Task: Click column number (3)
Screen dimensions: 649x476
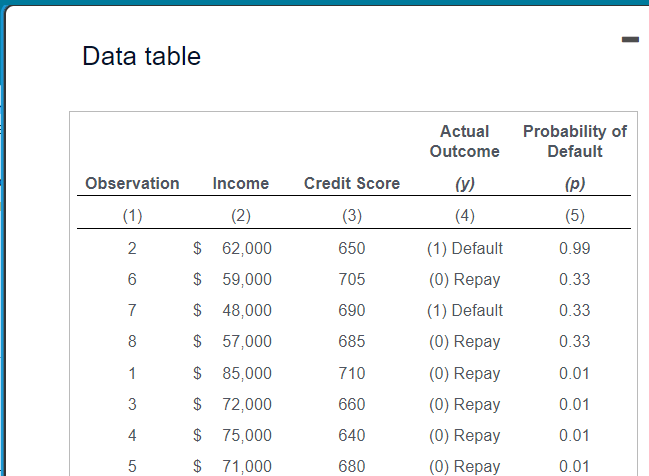Action: tap(352, 216)
